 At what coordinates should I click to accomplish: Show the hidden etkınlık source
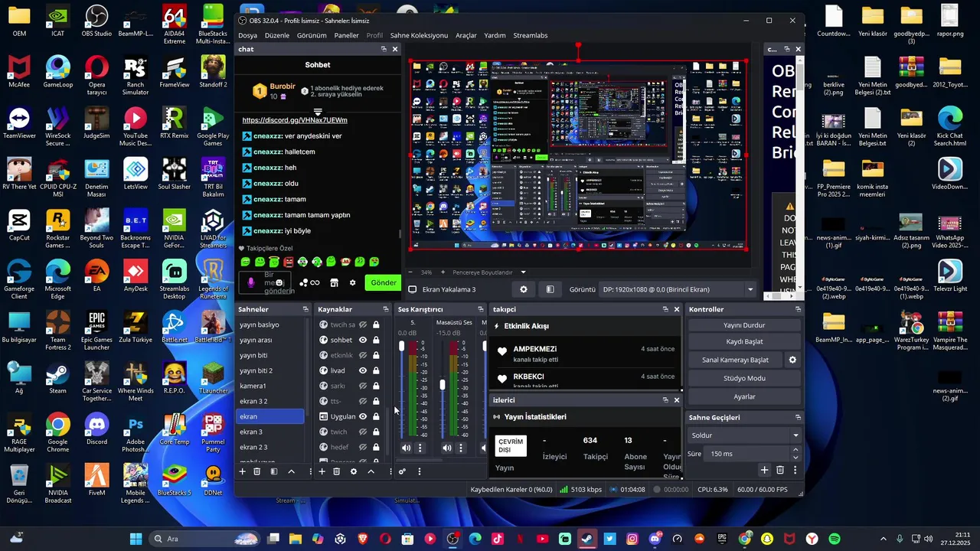coord(363,355)
